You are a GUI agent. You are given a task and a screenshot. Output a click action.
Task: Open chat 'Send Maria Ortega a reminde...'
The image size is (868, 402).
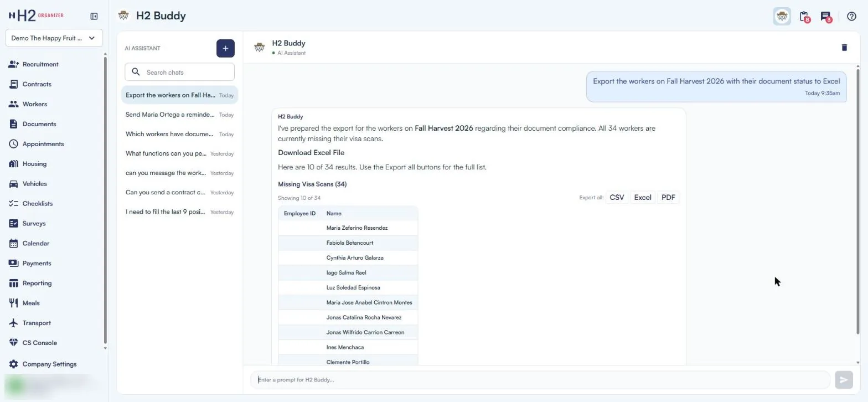pos(179,115)
